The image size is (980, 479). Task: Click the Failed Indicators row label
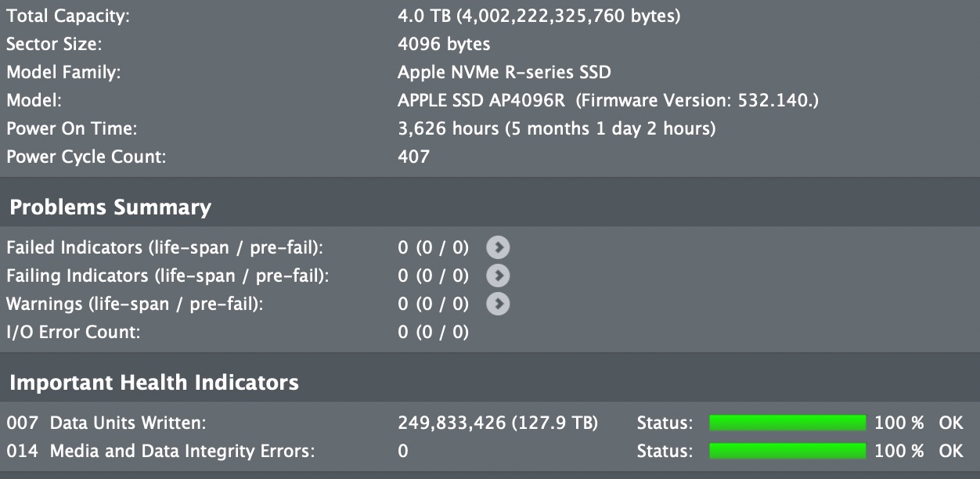[164, 248]
